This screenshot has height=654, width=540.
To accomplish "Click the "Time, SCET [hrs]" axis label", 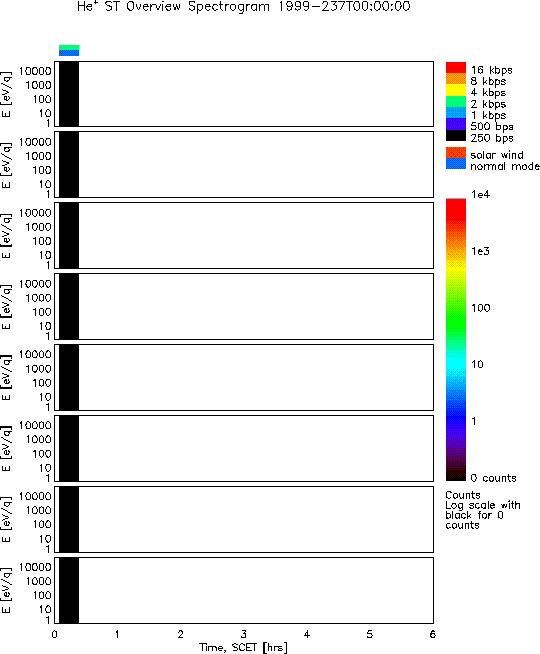I will pos(243,647).
